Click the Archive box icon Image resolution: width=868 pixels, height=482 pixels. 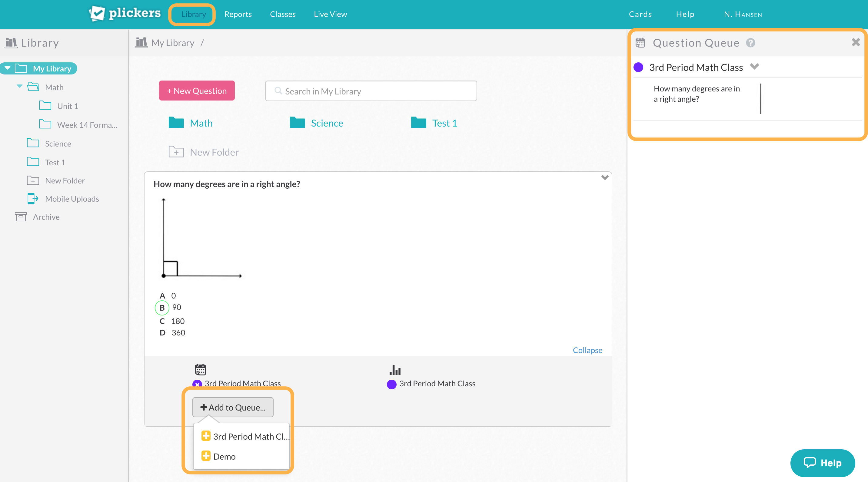click(x=21, y=216)
